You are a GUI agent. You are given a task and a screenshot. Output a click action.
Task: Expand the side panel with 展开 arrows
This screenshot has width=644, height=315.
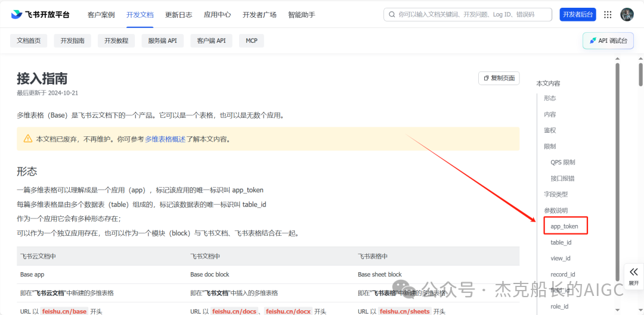[633, 276]
